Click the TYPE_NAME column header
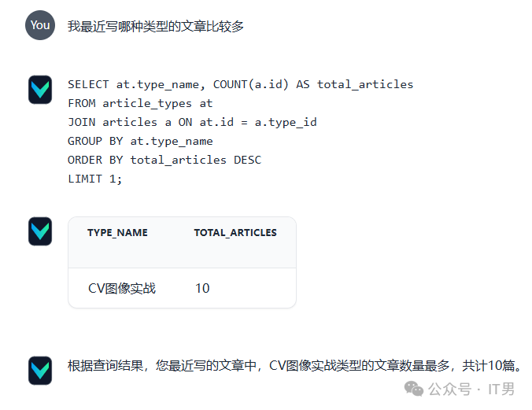This screenshot has width=532, height=410. point(117,233)
